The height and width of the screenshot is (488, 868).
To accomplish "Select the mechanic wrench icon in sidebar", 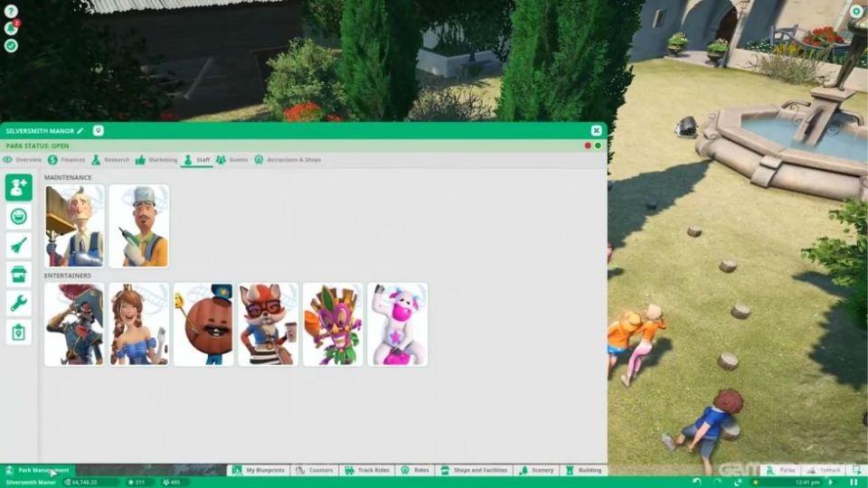I will tap(19, 303).
